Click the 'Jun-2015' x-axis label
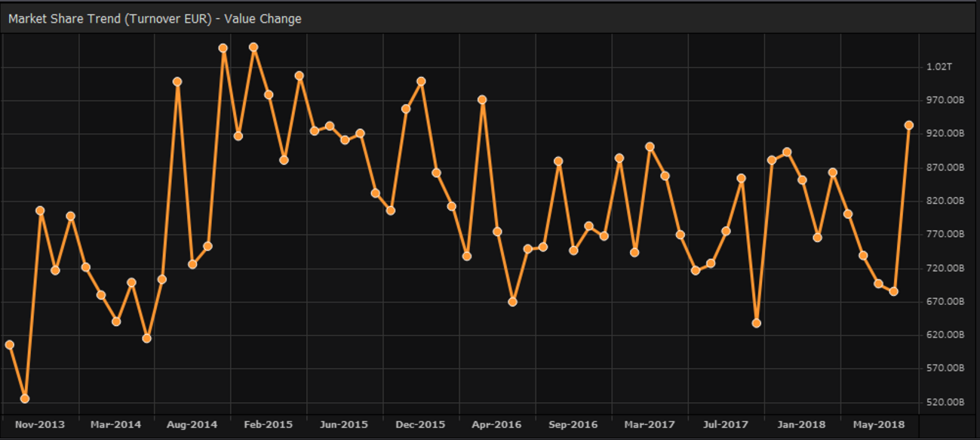The height and width of the screenshot is (440, 980). click(x=344, y=425)
